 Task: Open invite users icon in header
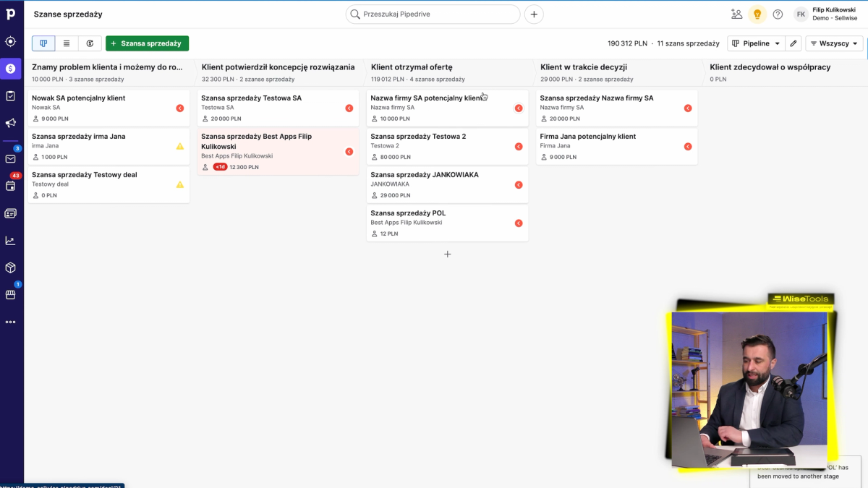coord(736,14)
